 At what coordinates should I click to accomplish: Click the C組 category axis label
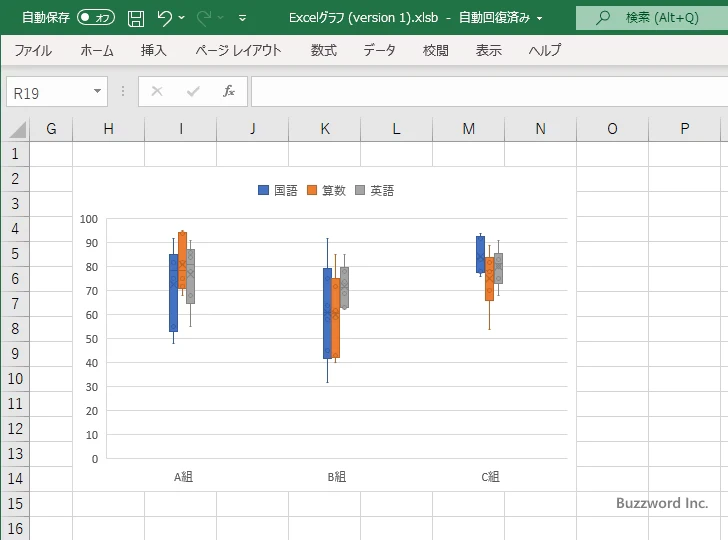click(x=490, y=477)
